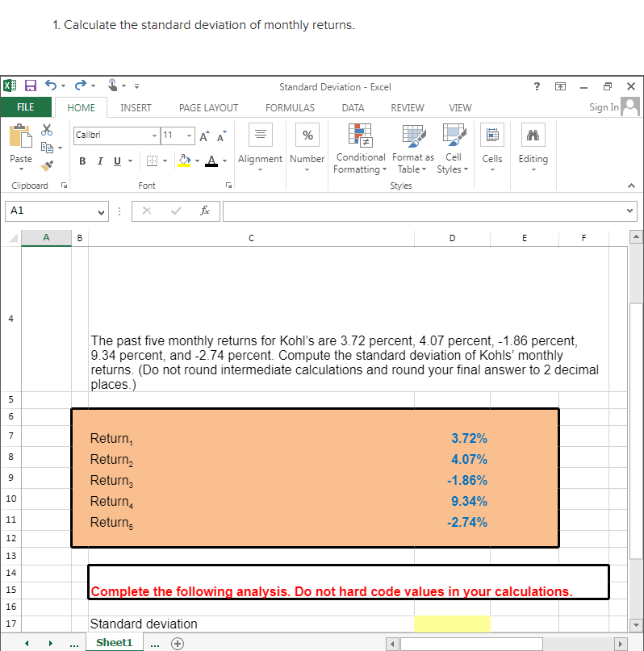Open the Undo history dropdown arrow

[63, 86]
